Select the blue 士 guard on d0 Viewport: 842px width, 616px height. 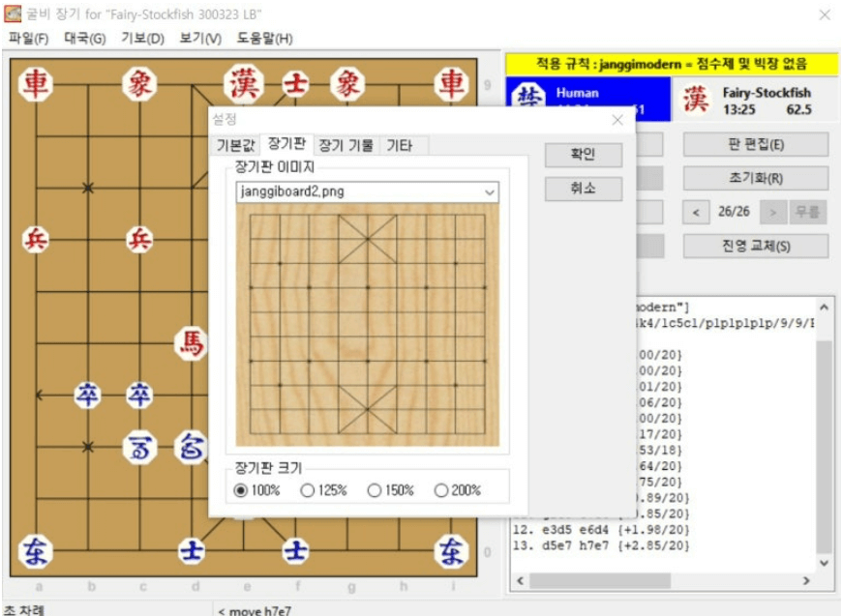[x=192, y=551]
